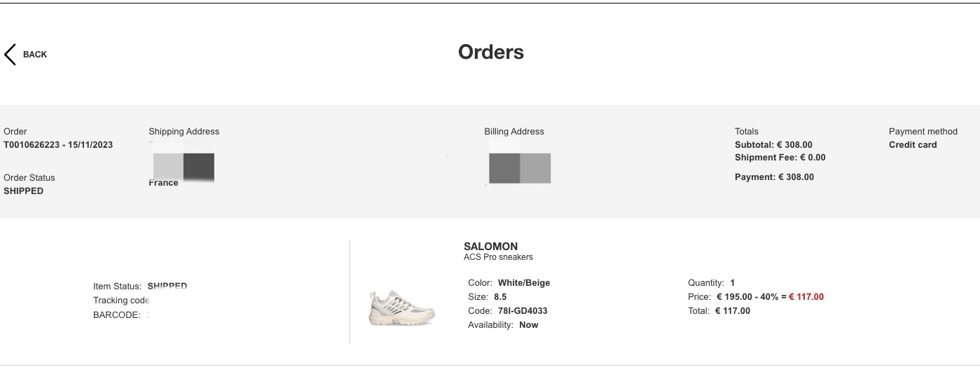Screen dimensions: 980x372
Task: Click the BARCODE label
Action: click(116, 315)
